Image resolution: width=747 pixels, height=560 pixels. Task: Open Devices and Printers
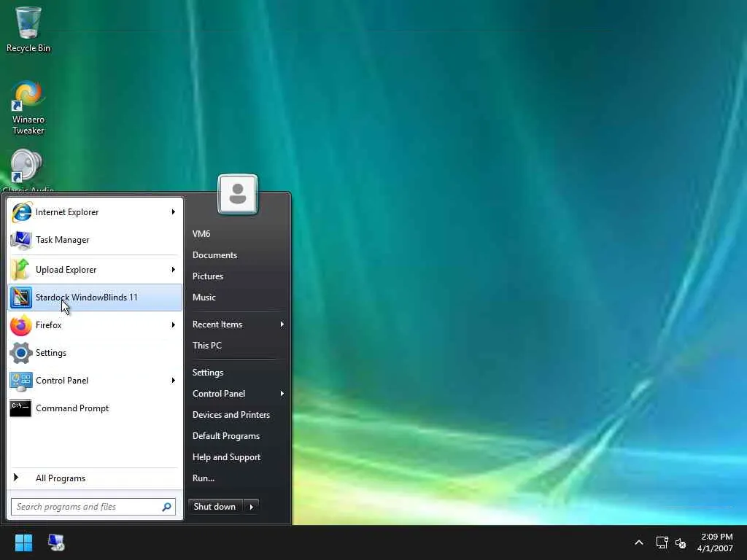click(x=231, y=415)
